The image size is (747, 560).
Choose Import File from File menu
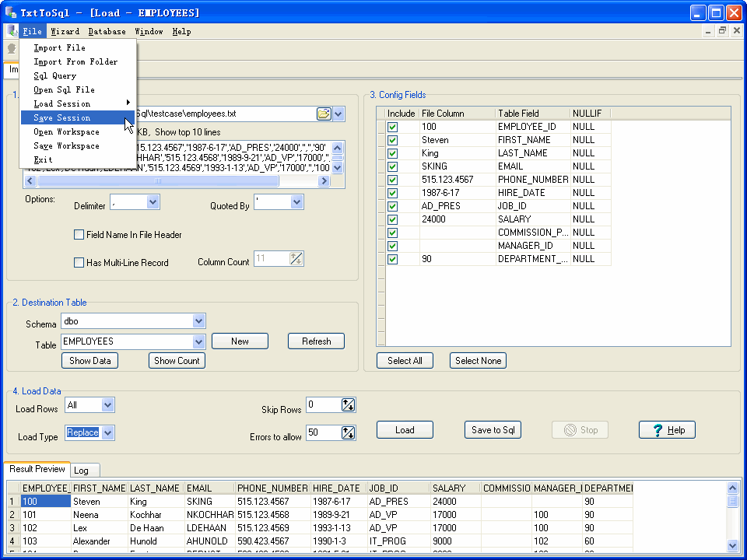78,47
